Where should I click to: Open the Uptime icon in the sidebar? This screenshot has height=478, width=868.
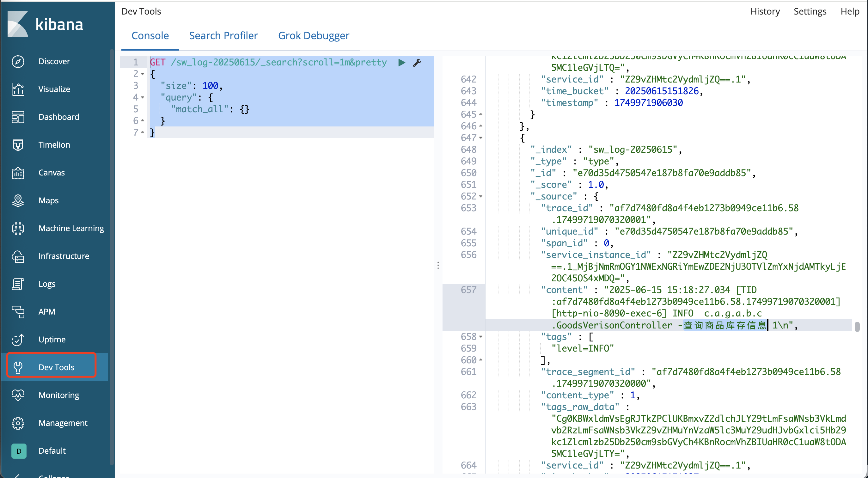[x=18, y=340]
